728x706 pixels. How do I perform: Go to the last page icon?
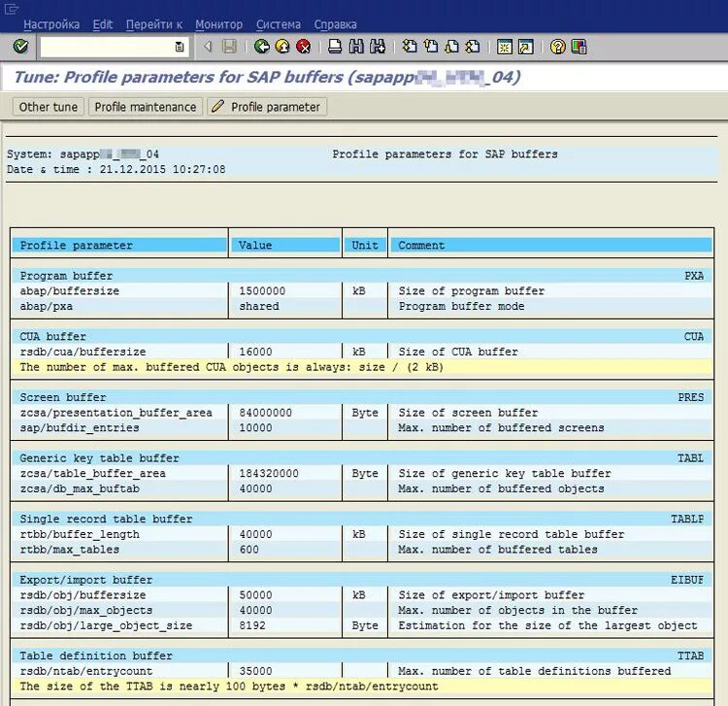tap(473, 47)
